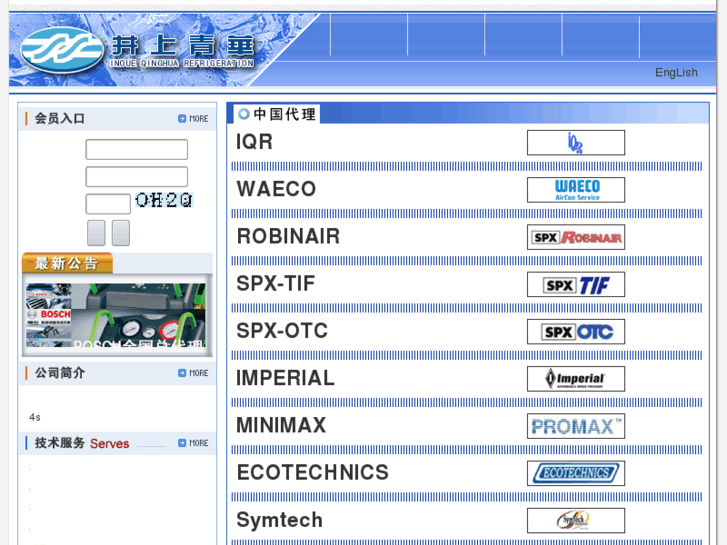Screen dimensions: 727x545
Task: Click the second login form button
Action: tap(121, 233)
